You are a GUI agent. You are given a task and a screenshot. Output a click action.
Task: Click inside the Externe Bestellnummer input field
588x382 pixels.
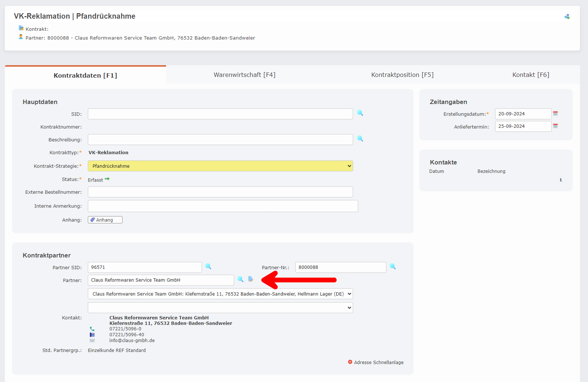[220, 192]
